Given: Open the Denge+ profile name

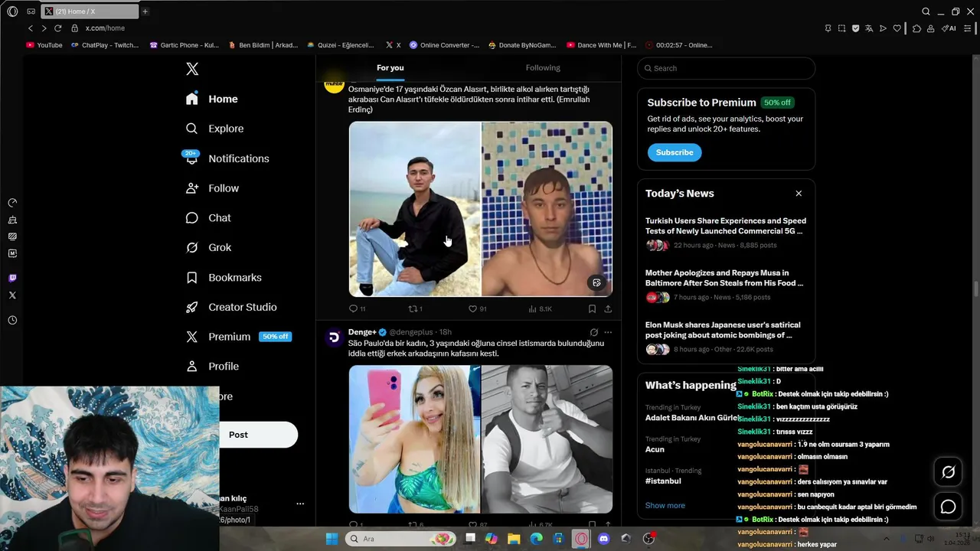Looking at the screenshot, I should point(362,332).
